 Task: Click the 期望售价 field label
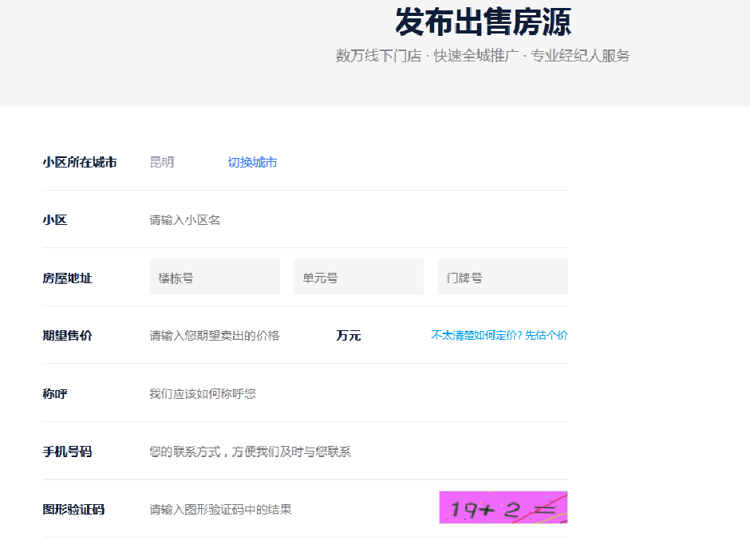(x=67, y=336)
